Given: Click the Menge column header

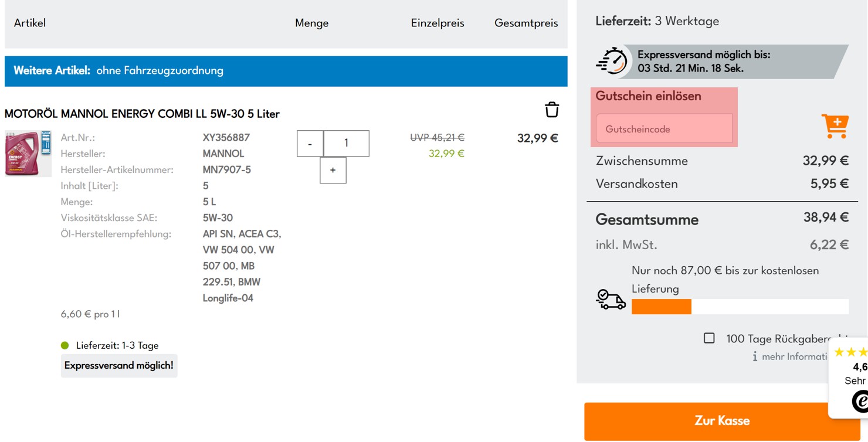Looking at the screenshot, I should click(x=312, y=23).
